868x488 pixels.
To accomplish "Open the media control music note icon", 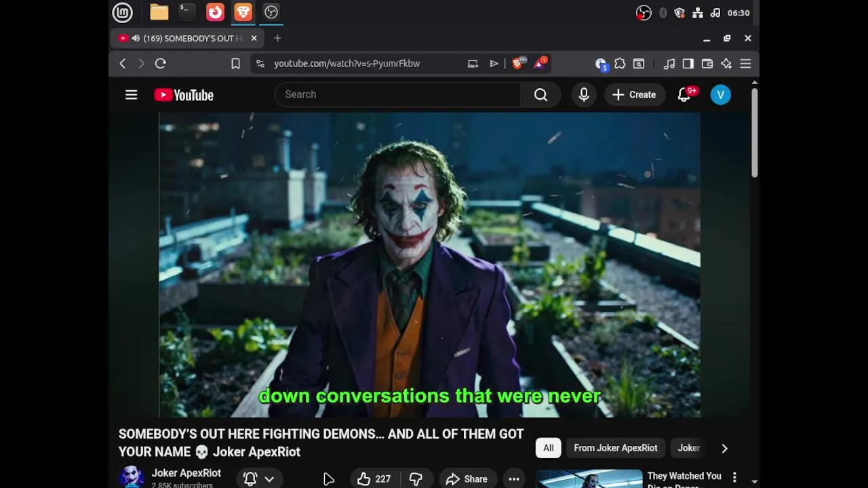I will (669, 64).
